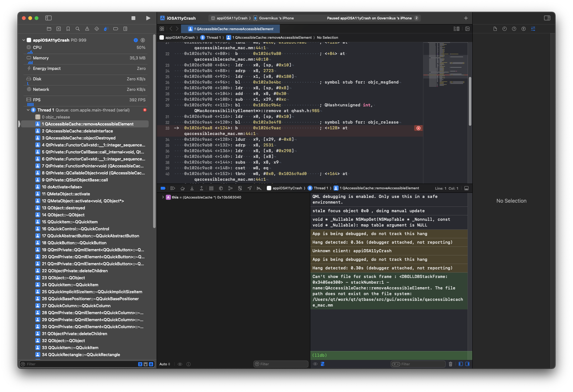Open simulate location arrow menu
This screenshot has height=392, width=573.
250,188
